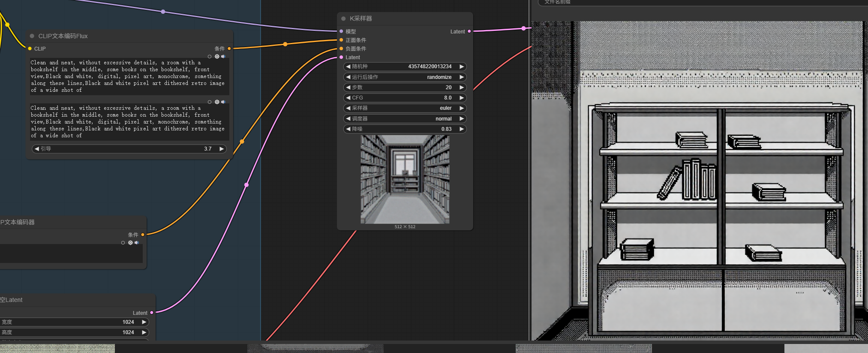
Task: Click gear icon above first prompt text box
Action: 217,57
